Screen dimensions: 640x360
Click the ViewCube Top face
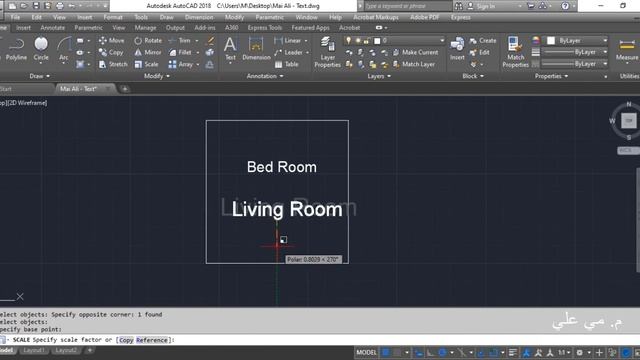pyautogui.click(x=629, y=121)
